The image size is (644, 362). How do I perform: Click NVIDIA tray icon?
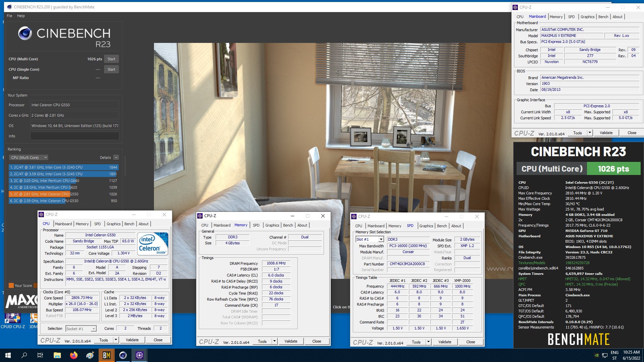596,355
